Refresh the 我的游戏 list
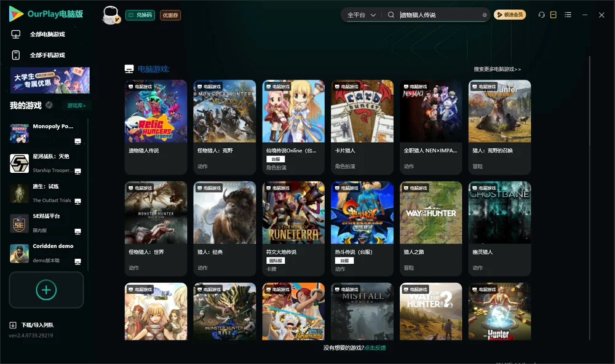This screenshot has height=364, width=615. click(49, 105)
